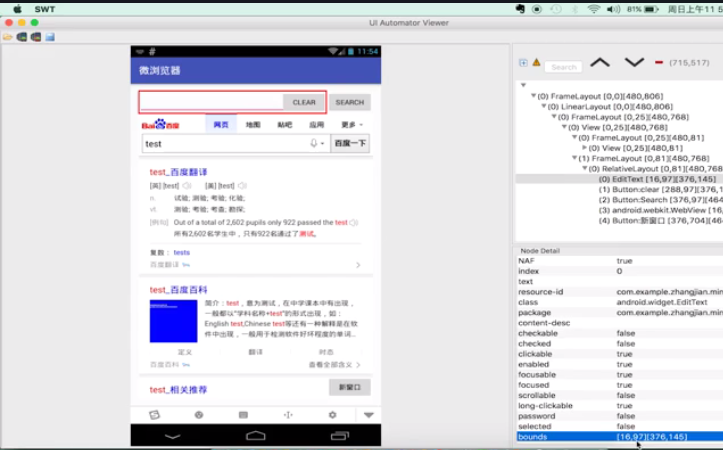The width and height of the screenshot is (723, 450).
Task: Click the up chevron for previous match
Action: point(600,62)
